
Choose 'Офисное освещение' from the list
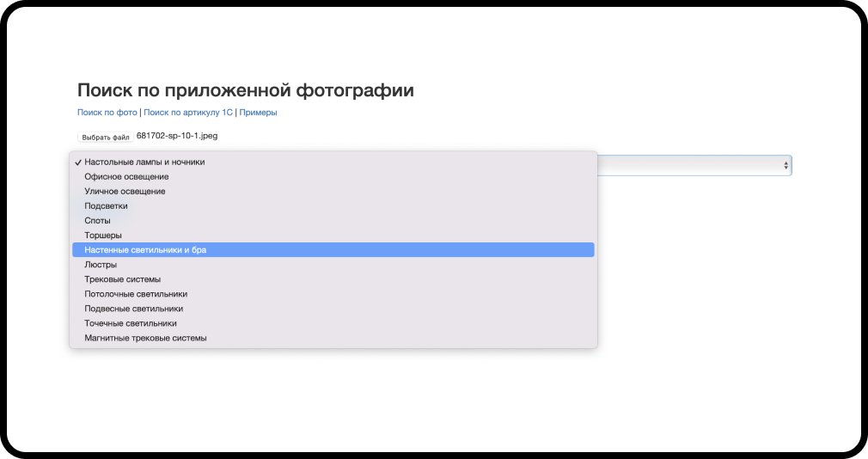[x=126, y=176]
